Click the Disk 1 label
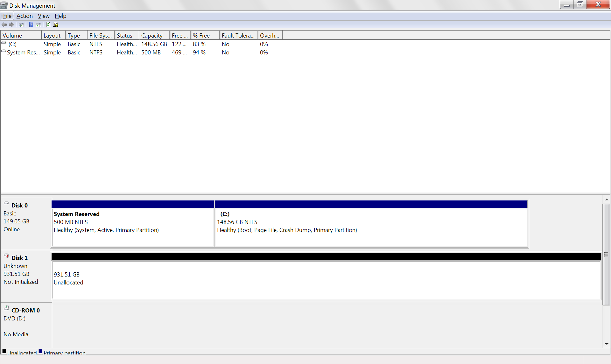This screenshot has height=364, width=611. (x=19, y=258)
